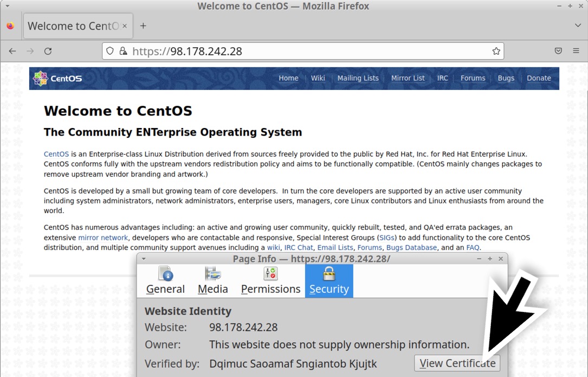Go back with the back arrow

click(12, 51)
